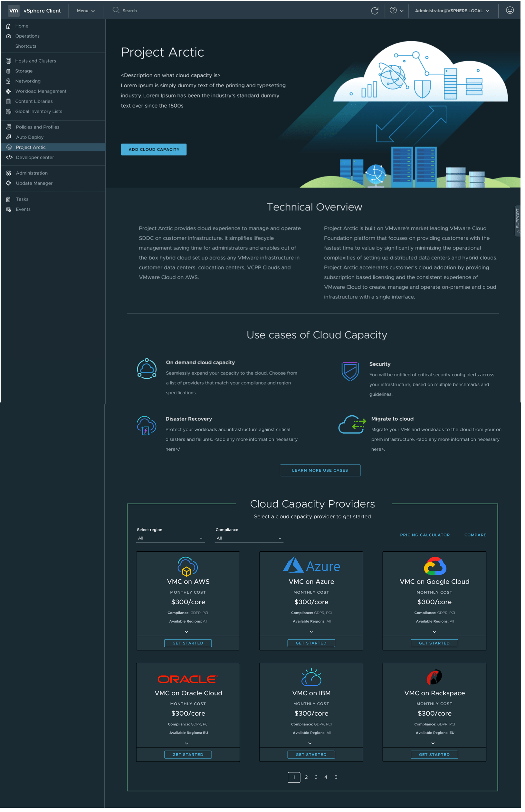
Task: Click the Add Cloud Capacity button
Action: [155, 150]
